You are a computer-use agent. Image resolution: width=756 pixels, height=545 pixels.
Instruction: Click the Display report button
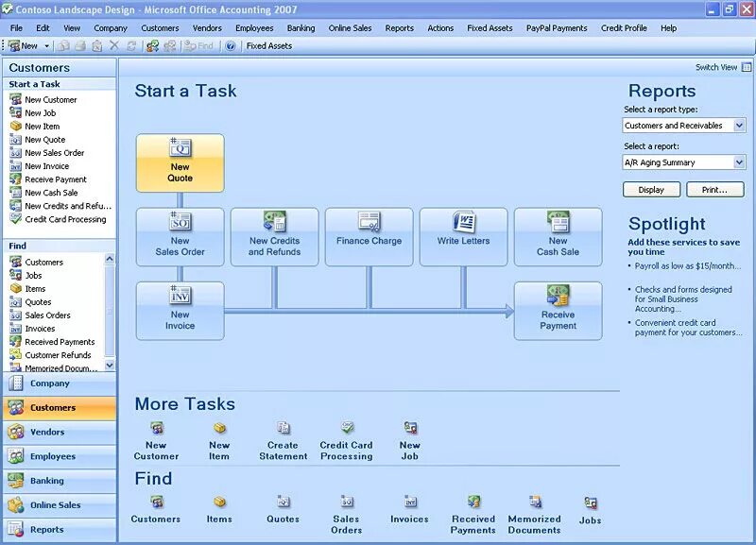(651, 189)
